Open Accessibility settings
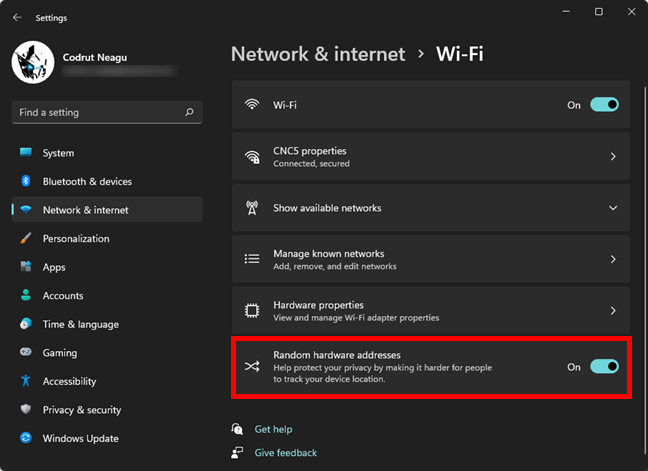The width and height of the screenshot is (648, 471). (107, 381)
